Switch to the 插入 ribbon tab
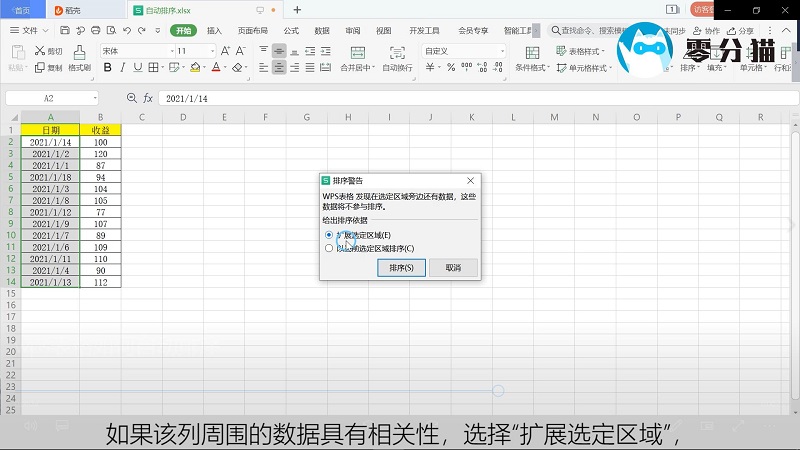This screenshot has height=450, width=800. point(214,31)
